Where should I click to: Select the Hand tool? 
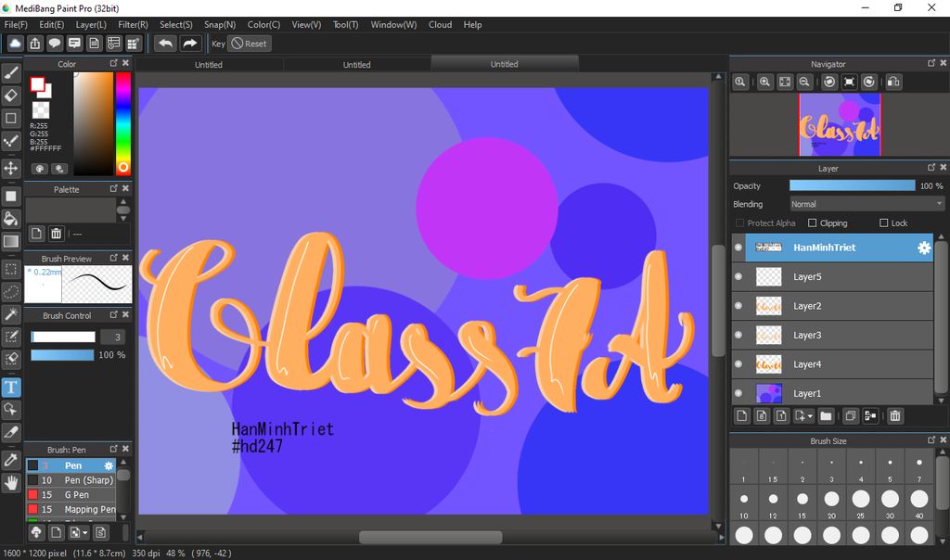tap(11, 482)
